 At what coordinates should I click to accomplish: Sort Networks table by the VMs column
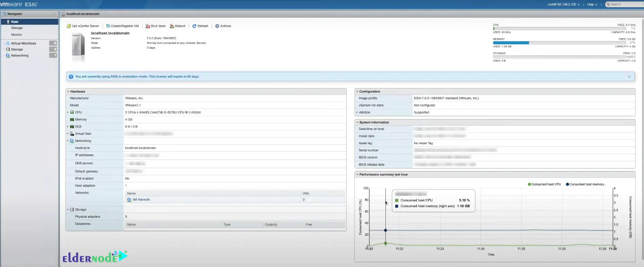[323, 193]
